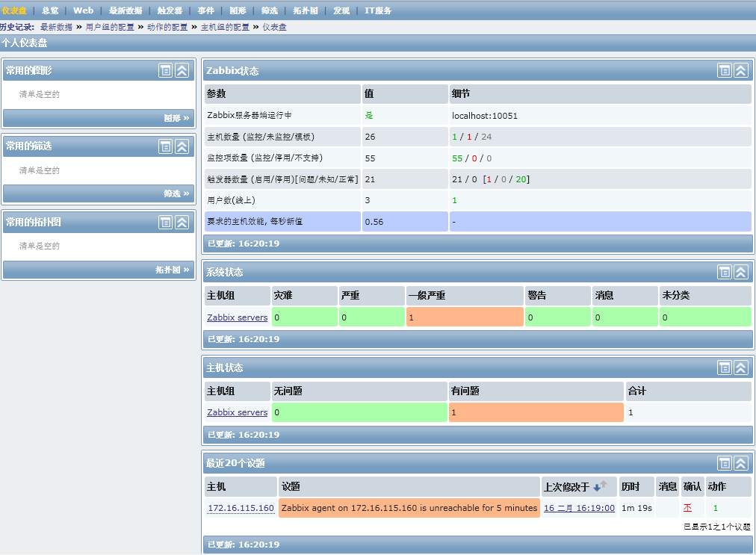Click the 筛选 » footer link
Image resolution: width=756 pixels, height=555 pixels.
(176, 194)
